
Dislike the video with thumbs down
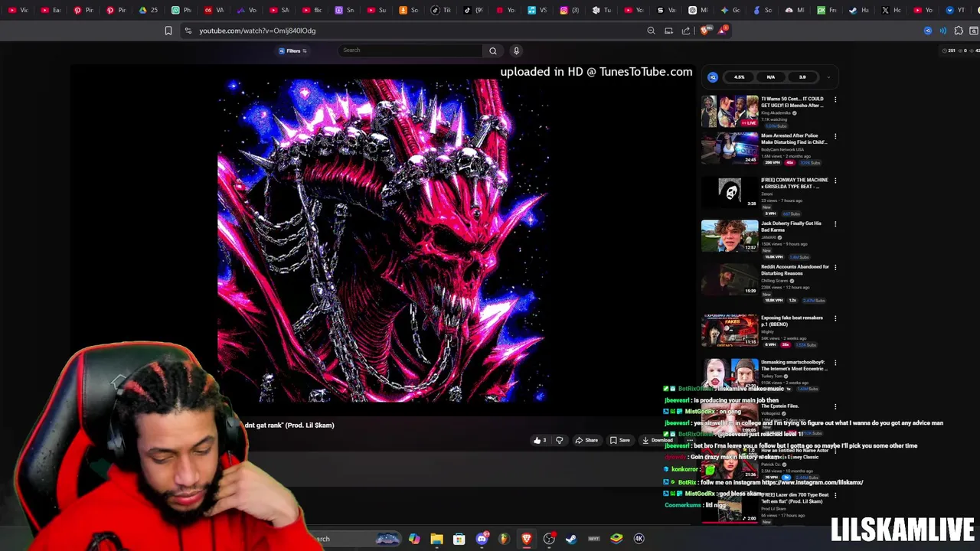[x=559, y=440]
